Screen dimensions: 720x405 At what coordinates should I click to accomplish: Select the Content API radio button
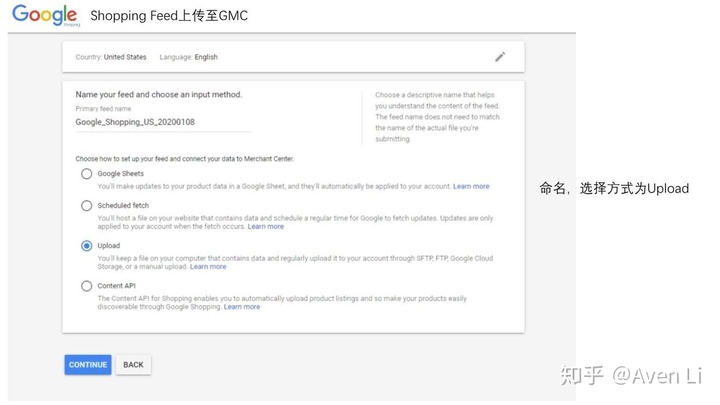click(x=86, y=286)
